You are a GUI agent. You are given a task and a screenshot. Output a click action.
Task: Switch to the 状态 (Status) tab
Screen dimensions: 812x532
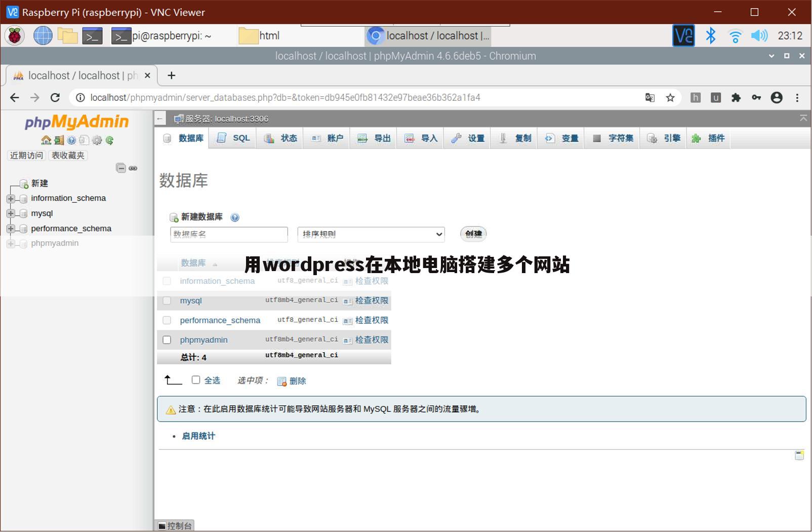point(279,138)
